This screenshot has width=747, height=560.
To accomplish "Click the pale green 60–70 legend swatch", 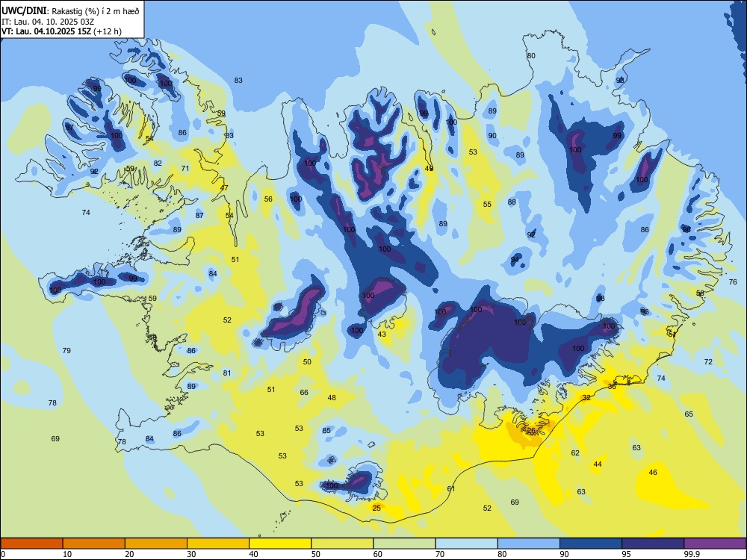I will click(x=404, y=544).
